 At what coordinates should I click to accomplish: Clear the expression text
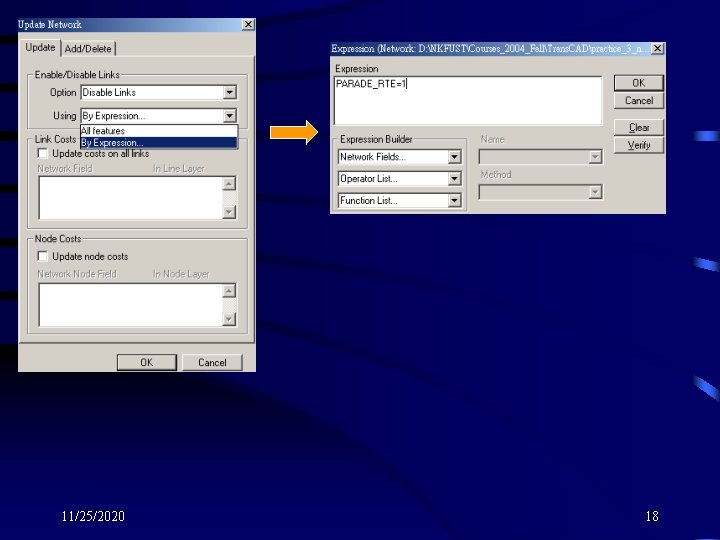(x=639, y=127)
